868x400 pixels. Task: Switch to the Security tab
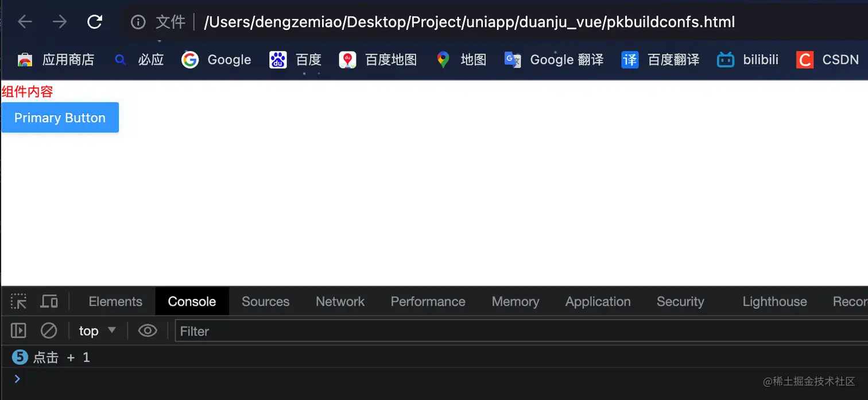point(680,301)
